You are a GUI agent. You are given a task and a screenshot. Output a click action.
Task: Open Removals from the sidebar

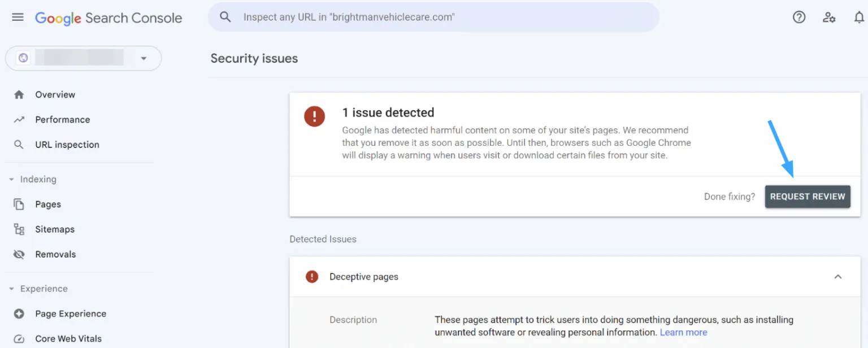19,254
